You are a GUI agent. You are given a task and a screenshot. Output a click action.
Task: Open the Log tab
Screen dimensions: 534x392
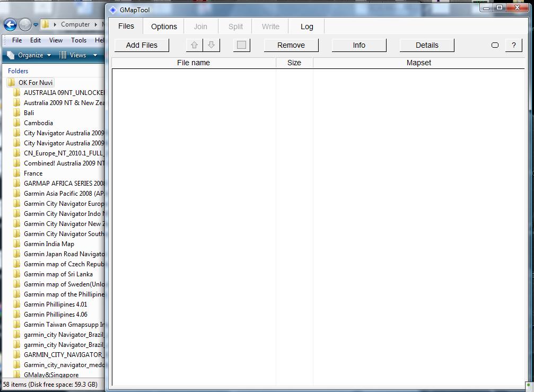pyautogui.click(x=307, y=27)
